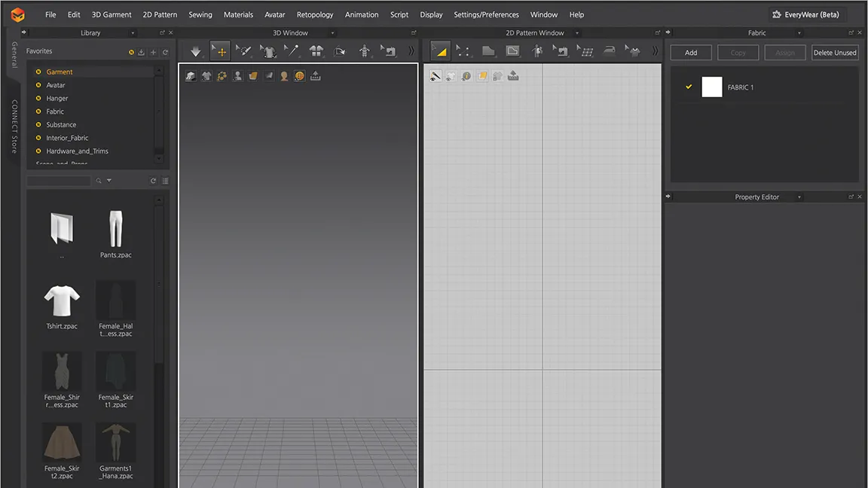Select the Edit Pattern tool

pyautogui.click(x=463, y=50)
